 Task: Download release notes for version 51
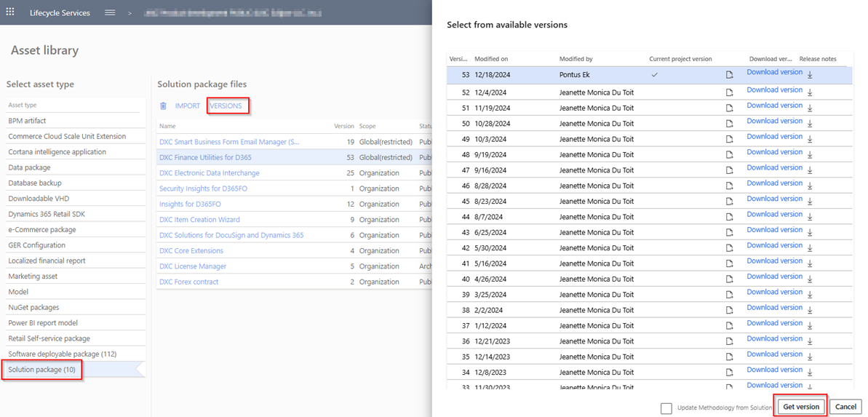pos(810,108)
